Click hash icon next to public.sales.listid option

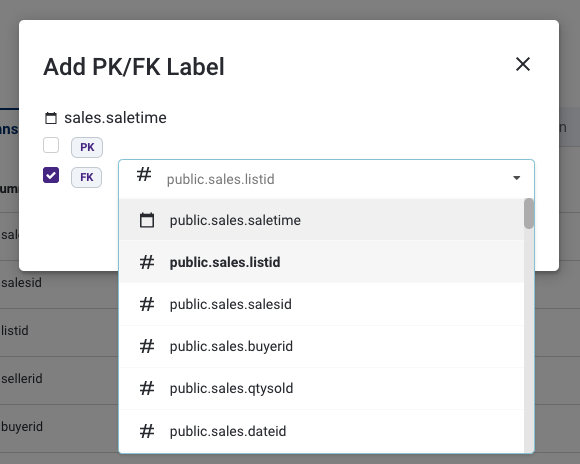(147, 262)
